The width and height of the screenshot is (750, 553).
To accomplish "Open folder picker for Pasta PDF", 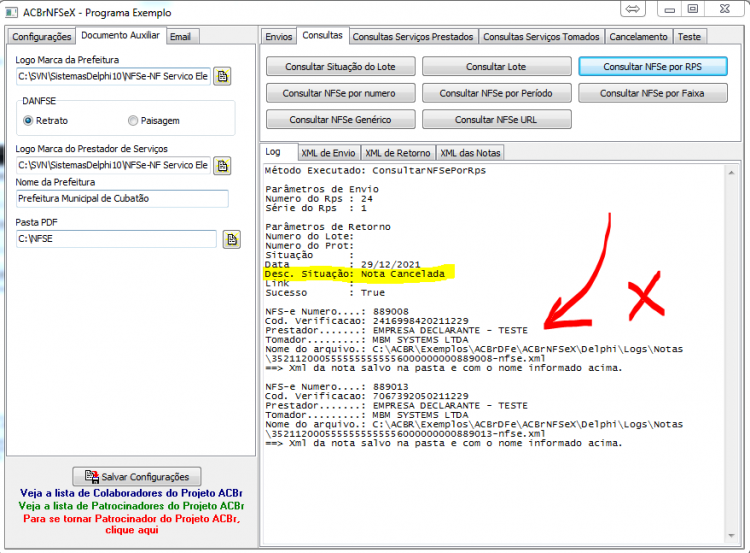I will (232, 239).
